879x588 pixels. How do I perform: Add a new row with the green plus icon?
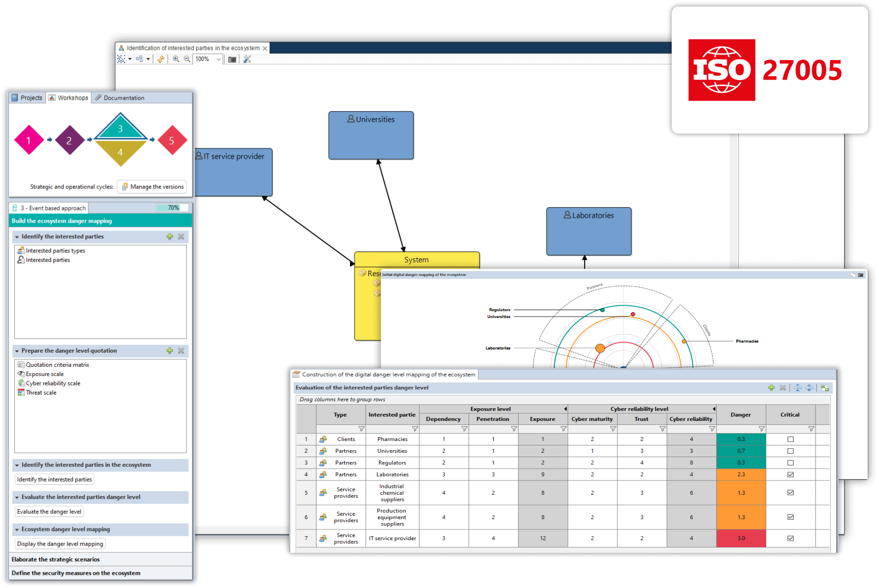point(772,387)
